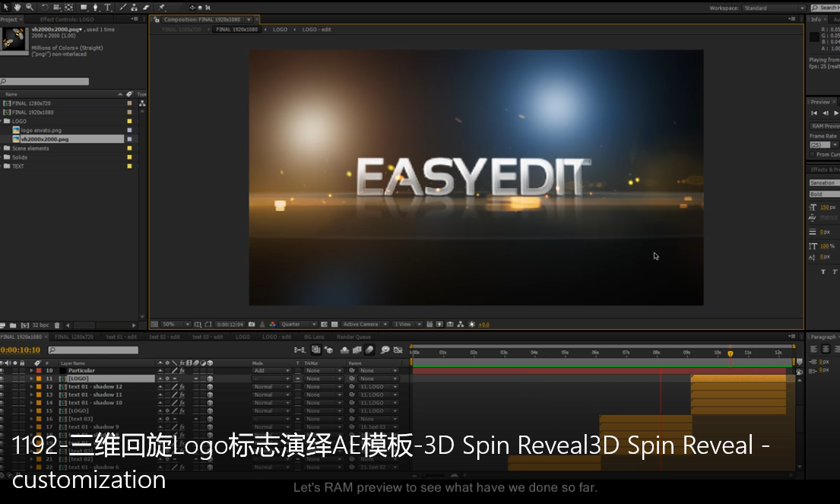This screenshot has height=504, width=840.
Task: Open blending mode dropdown for Particular layer
Action: click(x=271, y=371)
